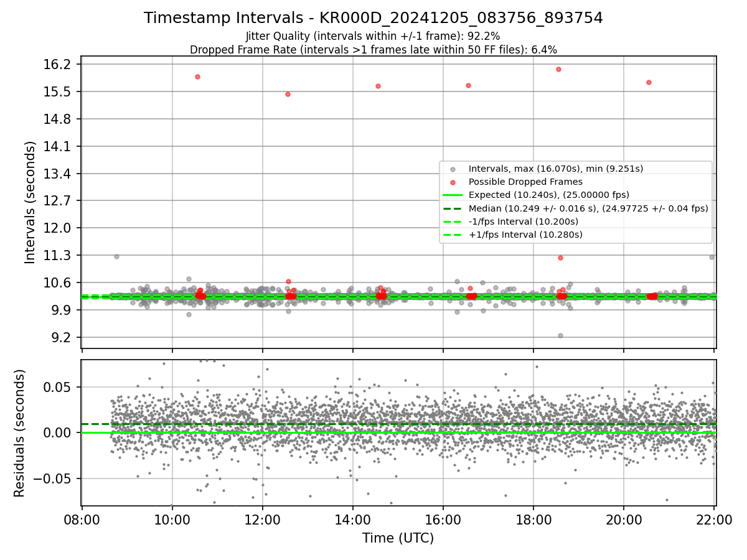The width and height of the screenshot is (747, 560).
Task: Click the lowest gray point, about 9.25 s, near 18:35
Action: coord(560,335)
